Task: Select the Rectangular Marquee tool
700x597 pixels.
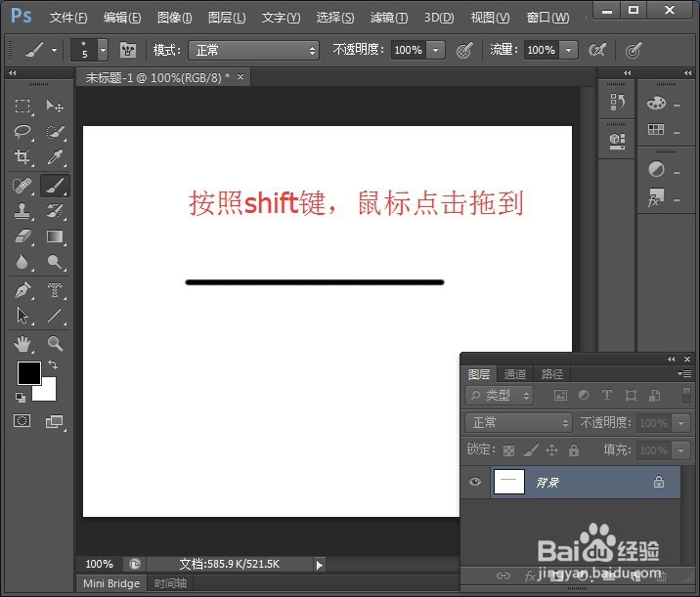Action: [x=22, y=107]
